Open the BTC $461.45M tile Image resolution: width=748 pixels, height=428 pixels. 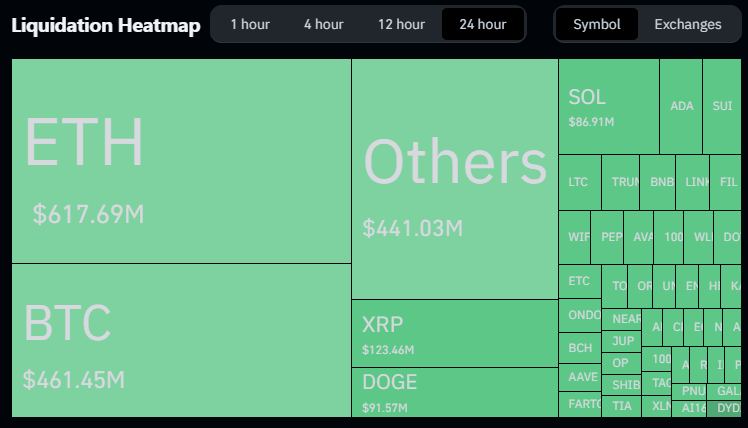coord(181,340)
